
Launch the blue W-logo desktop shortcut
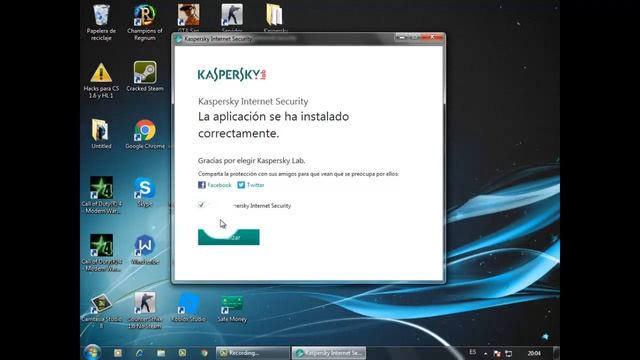click(144, 249)
